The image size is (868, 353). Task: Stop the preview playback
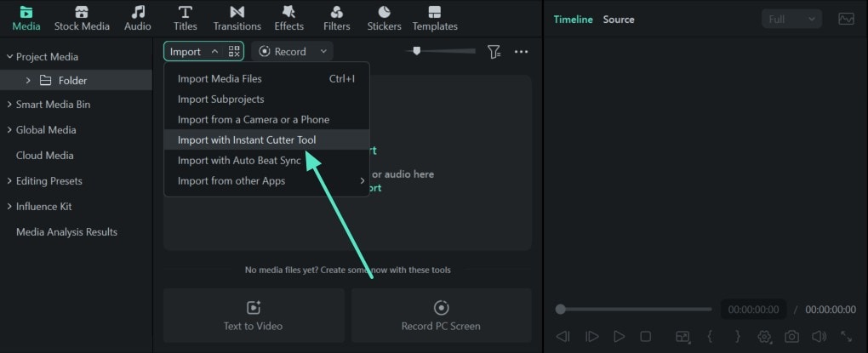point(645,336)
